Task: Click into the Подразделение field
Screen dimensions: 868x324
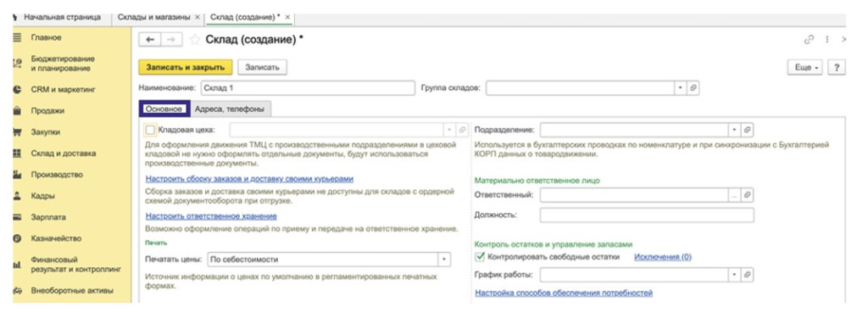Action: (634, 130)
